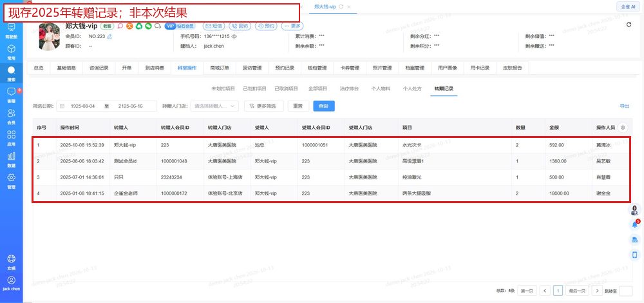Click the 老客 tag
The height and width of the screenshot is (303, 644).
(108, 26)
